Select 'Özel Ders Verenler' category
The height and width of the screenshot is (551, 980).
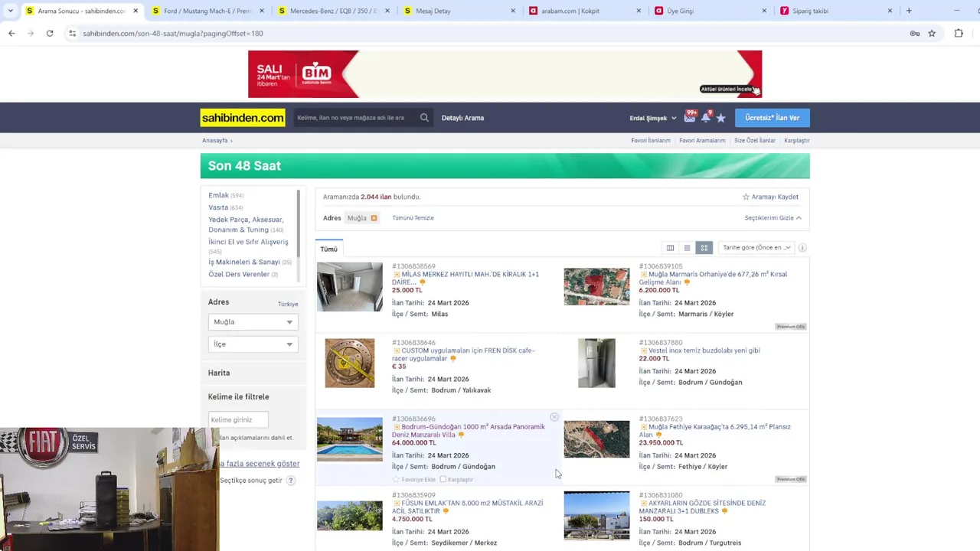pyautogui.click(x=239, y=274)
